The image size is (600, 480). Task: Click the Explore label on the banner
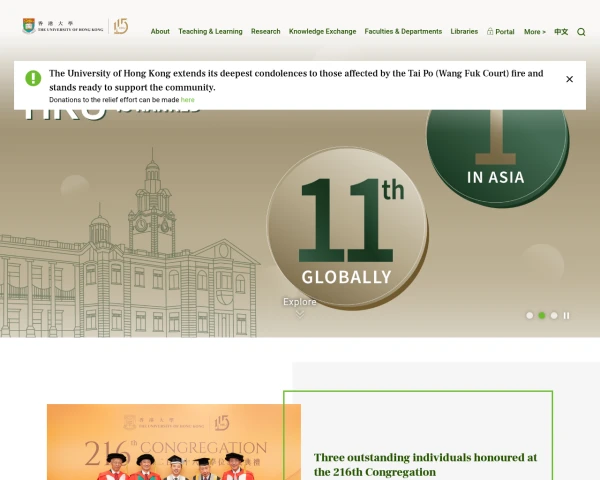[x=300, y=302]
